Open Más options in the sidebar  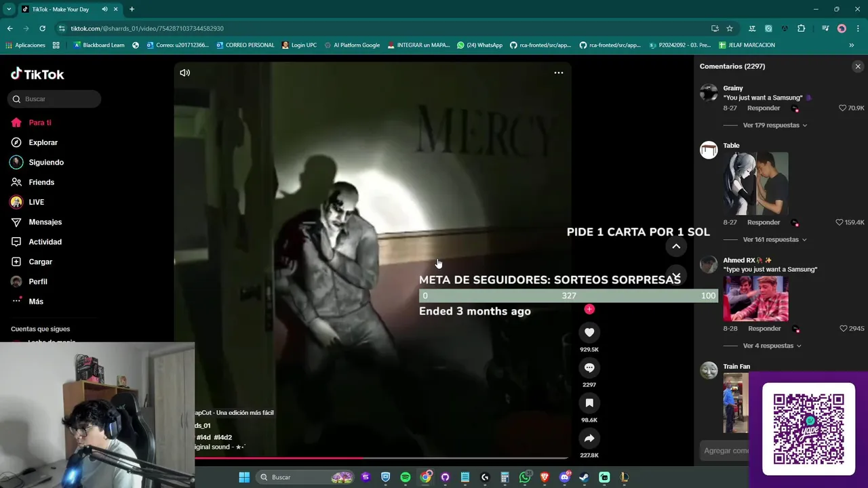[x=35, y=301]
